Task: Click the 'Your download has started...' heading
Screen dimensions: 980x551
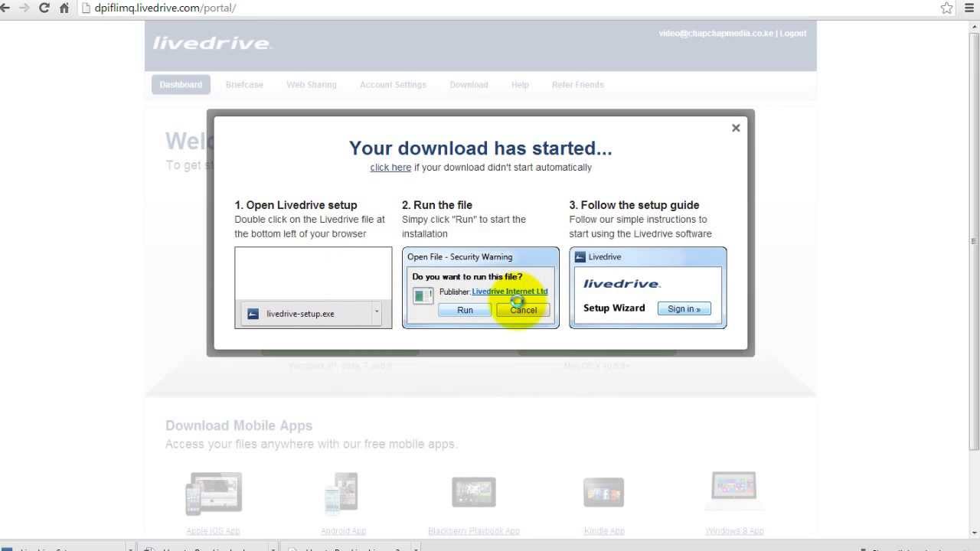Action: coord(481,148)
